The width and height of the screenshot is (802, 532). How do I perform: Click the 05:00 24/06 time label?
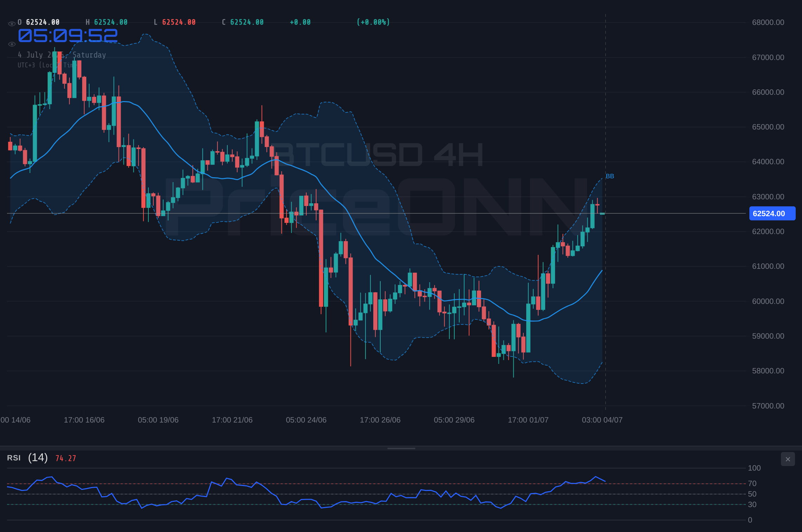(306, 420)
